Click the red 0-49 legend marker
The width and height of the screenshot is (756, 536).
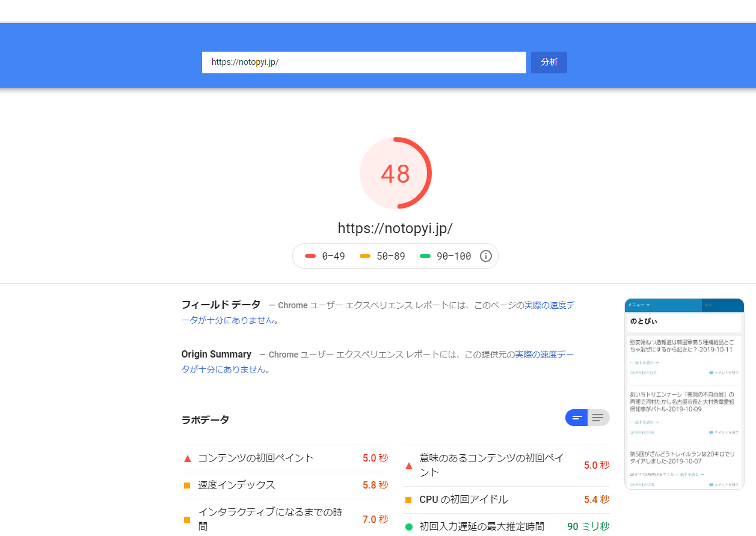click(x=310, y=256)
